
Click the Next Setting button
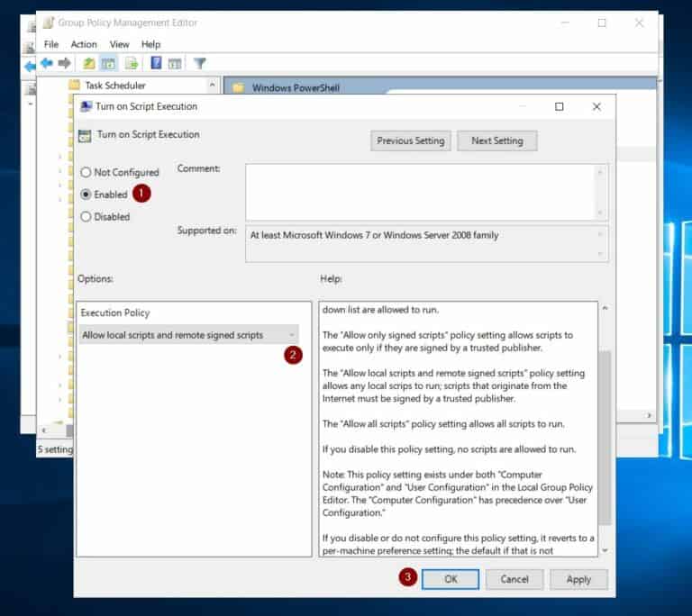coord(497,140)
